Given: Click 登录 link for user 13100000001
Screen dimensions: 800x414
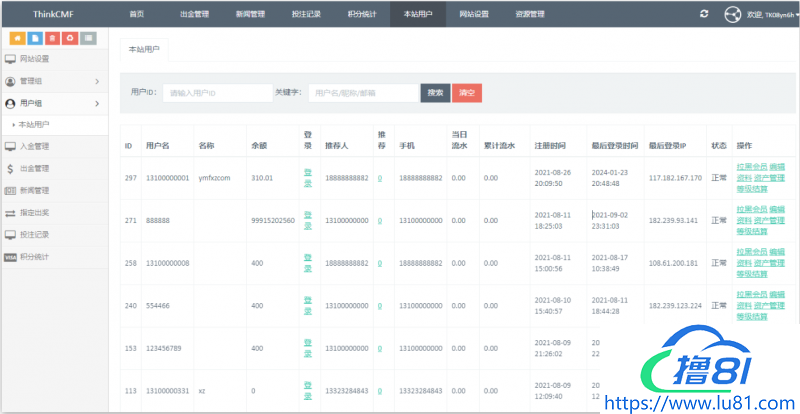Looking at the screenshot, I should tap(308, 178).
